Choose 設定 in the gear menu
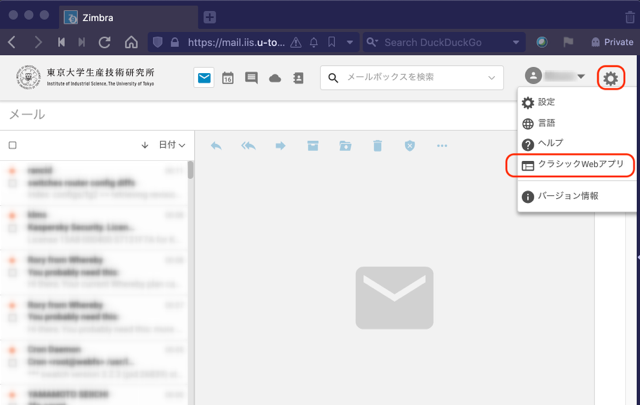Screen dimensions: 640x405 [x=546, y=102]
